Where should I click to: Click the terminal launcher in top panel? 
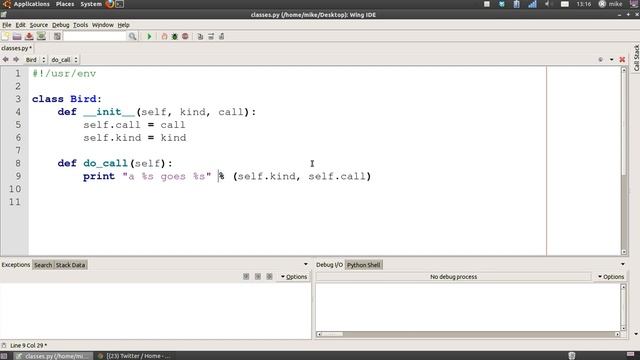(120, 4)
